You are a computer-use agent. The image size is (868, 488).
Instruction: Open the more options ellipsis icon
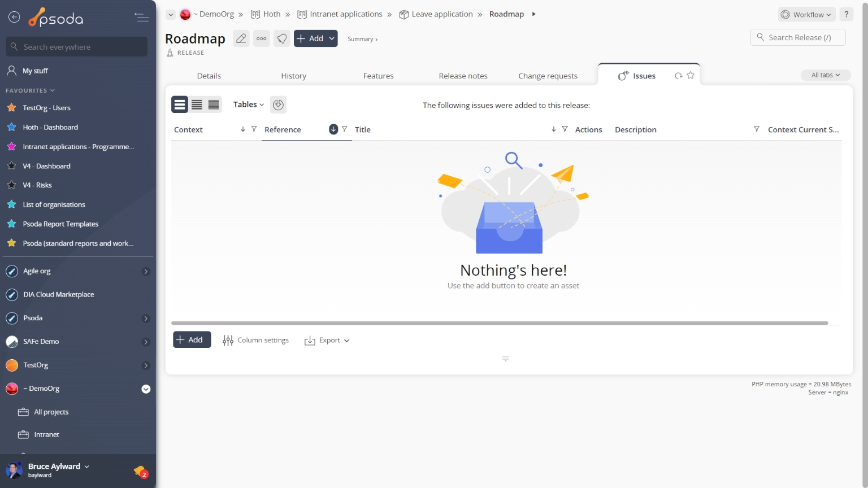point(262,38)
